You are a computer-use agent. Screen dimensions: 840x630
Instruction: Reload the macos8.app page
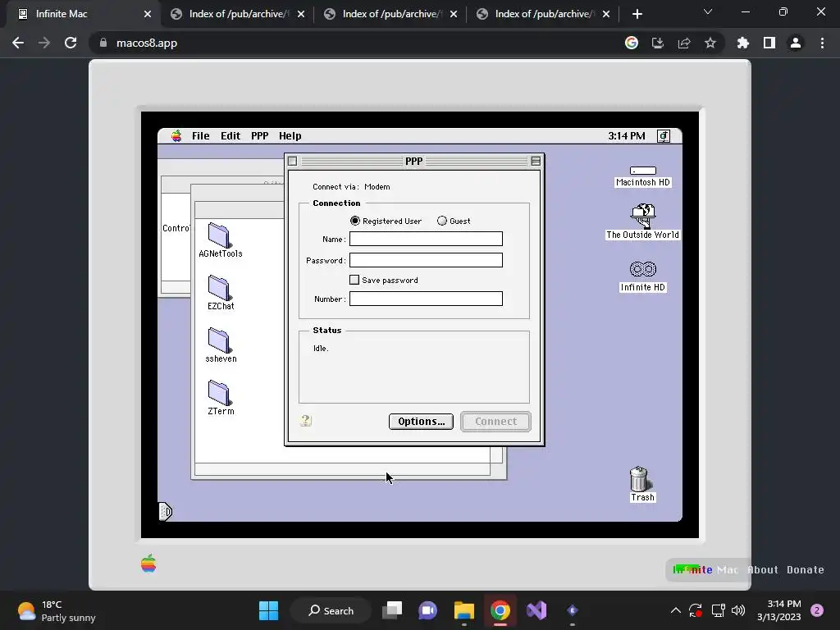[x=71, y=43]
